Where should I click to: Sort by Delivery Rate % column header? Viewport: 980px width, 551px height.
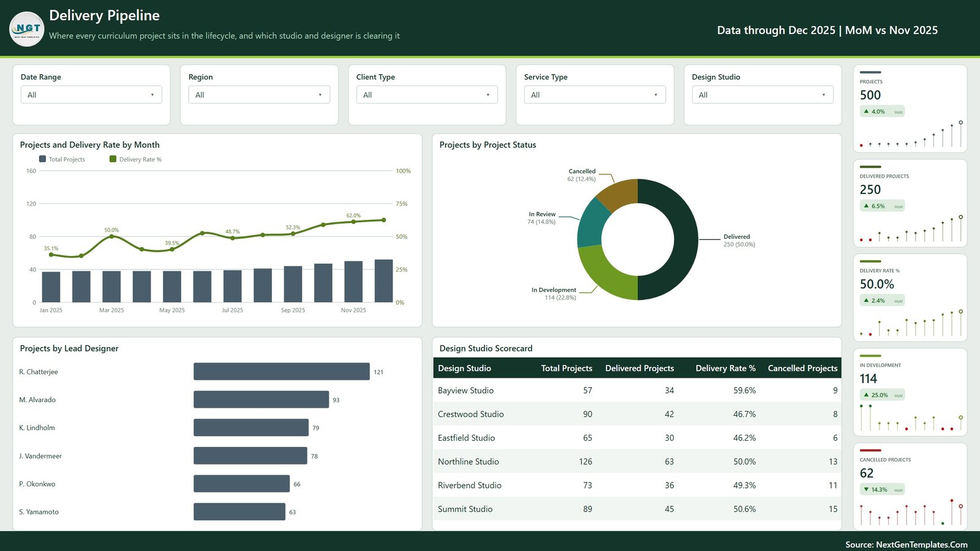[x=726, y=369]
